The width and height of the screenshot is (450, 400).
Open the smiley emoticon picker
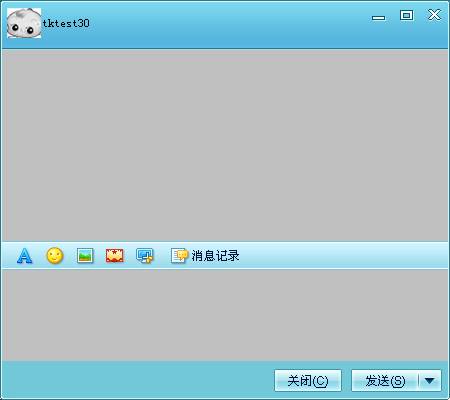pos(55,256)
